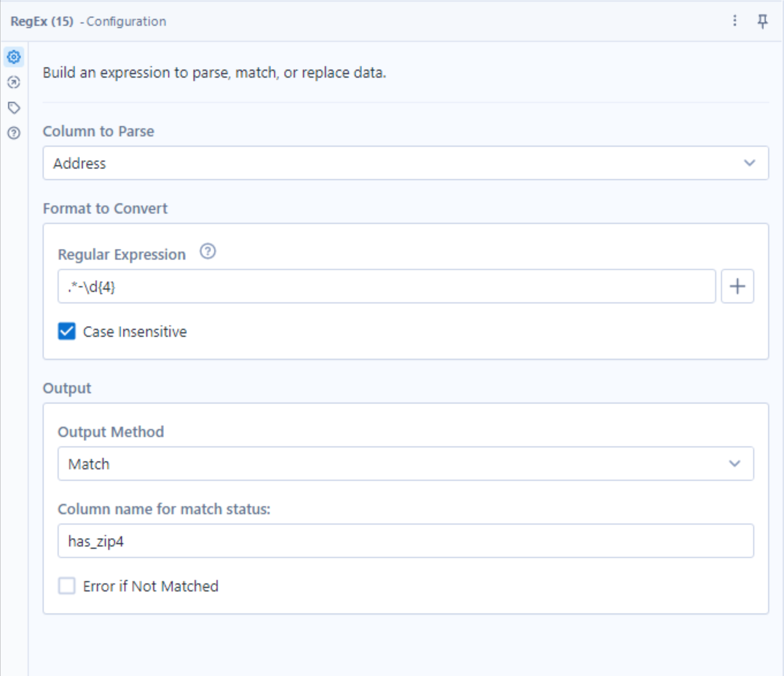Pin the Configuration window
784x676 pixels.
[x=762, y=21]
